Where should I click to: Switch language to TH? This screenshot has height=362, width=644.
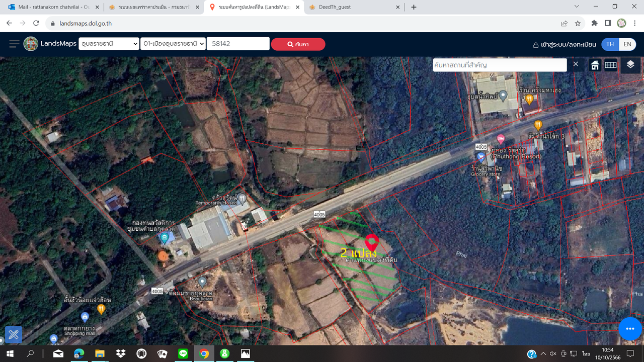(610, 44)
